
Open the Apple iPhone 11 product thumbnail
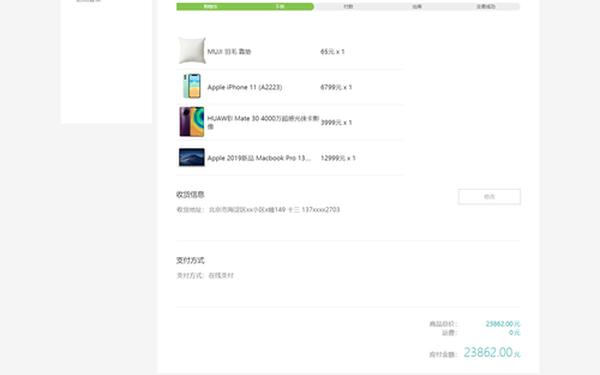192,86
